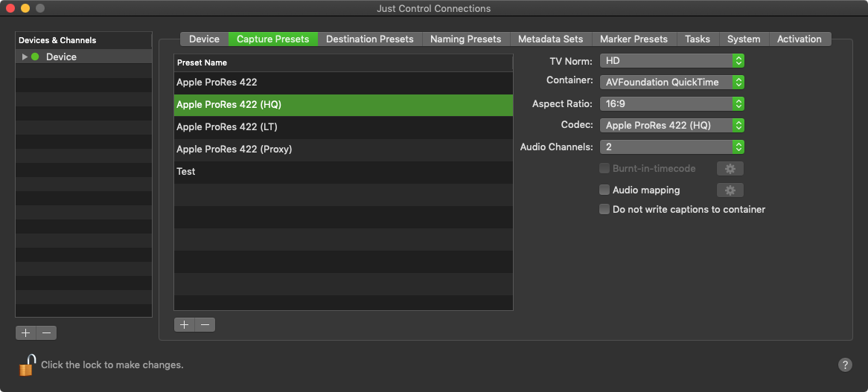Image resolution: width=868 pixels, height=392 pixels.
Task: Minimize window with the yellow button
Action: (x=25, y=8)
